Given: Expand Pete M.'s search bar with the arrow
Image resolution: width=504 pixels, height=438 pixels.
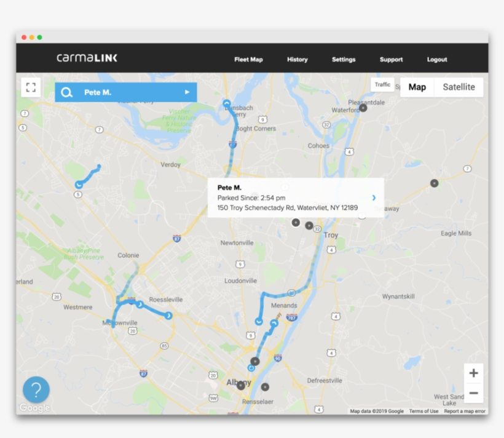Looking at the screenshot, I should pyautogui.click(x=186, y=92).
